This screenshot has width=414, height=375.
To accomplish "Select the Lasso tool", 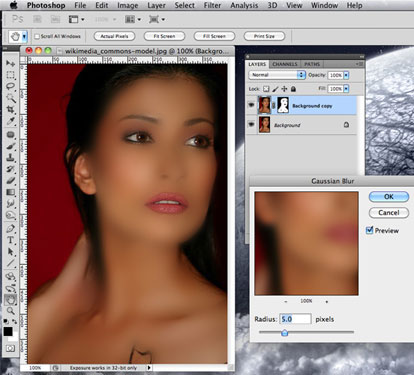I will click(x=10, y=87).
